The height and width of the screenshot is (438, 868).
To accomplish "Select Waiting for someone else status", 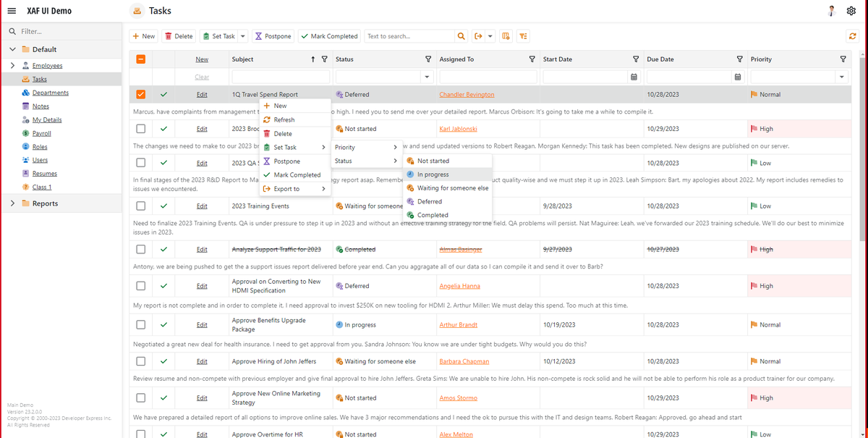I will click(448, 188).
